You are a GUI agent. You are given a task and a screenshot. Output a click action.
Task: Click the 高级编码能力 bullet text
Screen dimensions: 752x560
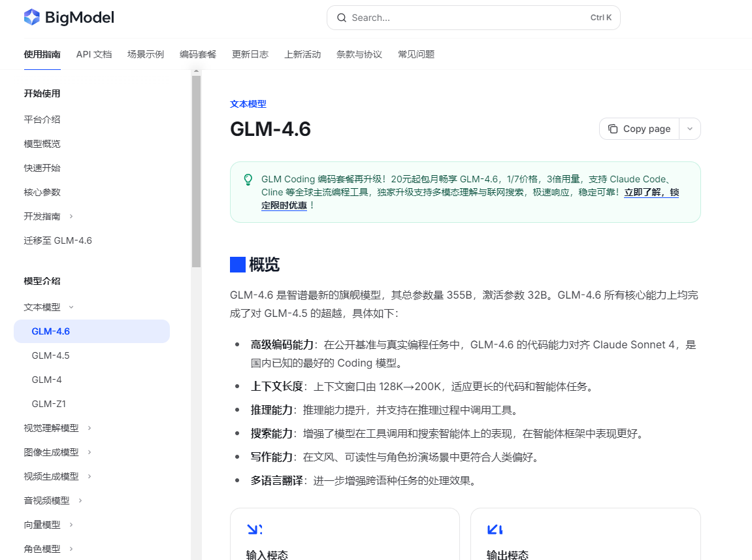tap(282, 344)
